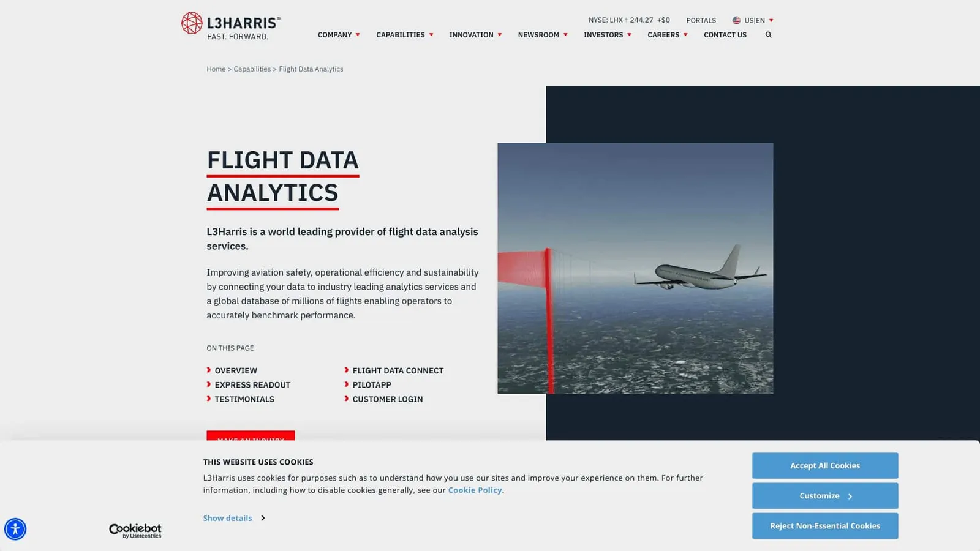The width and height of the screenshot is (980, 551).
Task: Expand Show details for cookies
Action: 234,518
